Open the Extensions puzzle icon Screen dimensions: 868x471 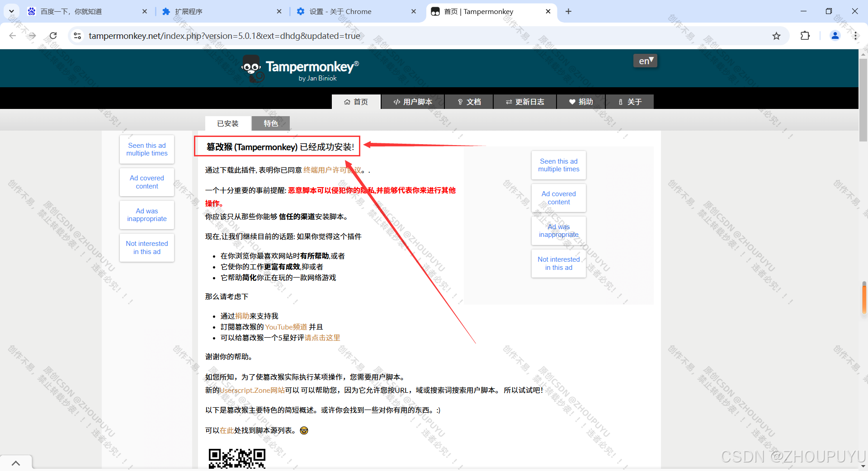[805, 36]
